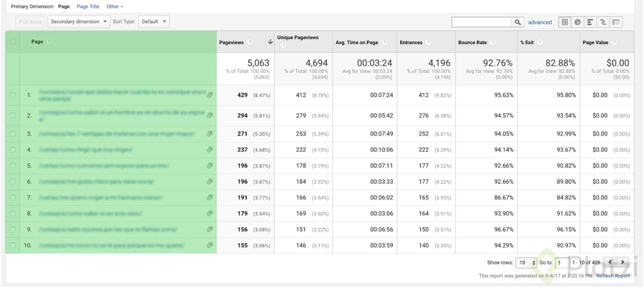This screenshot has height=287, width=644.
Task: Click the Plot Rows button
Action: (30, 22)
